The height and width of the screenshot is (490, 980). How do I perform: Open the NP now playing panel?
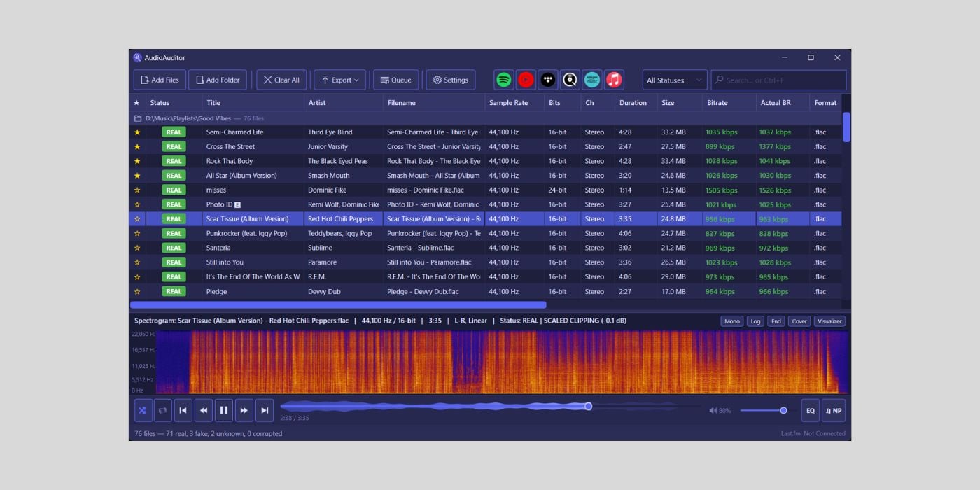click(x=834, y=410)
